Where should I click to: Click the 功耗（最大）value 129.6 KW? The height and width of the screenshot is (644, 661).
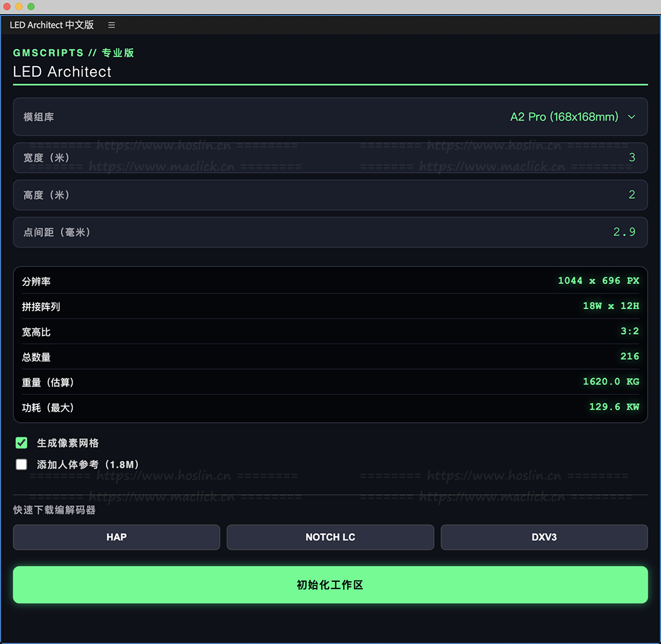point(614,407)
